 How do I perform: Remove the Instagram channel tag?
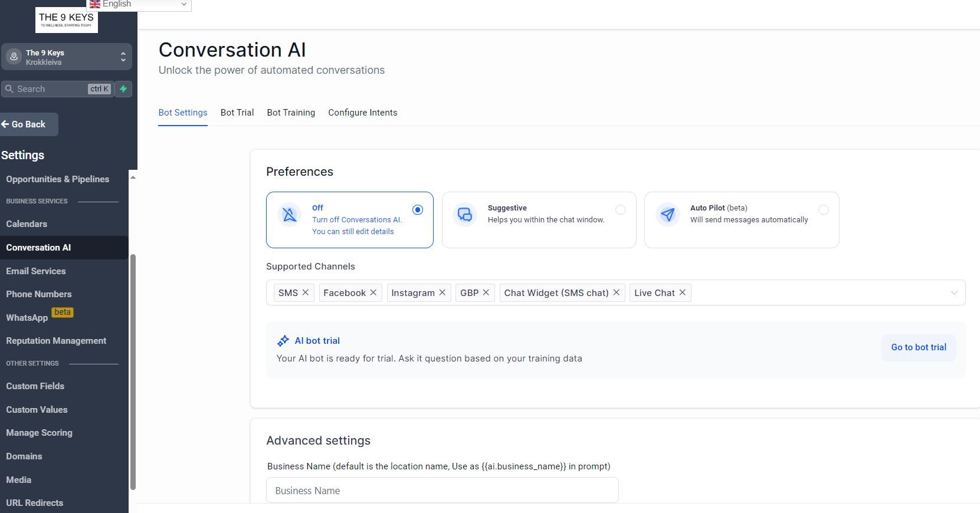tap(443, 292)
